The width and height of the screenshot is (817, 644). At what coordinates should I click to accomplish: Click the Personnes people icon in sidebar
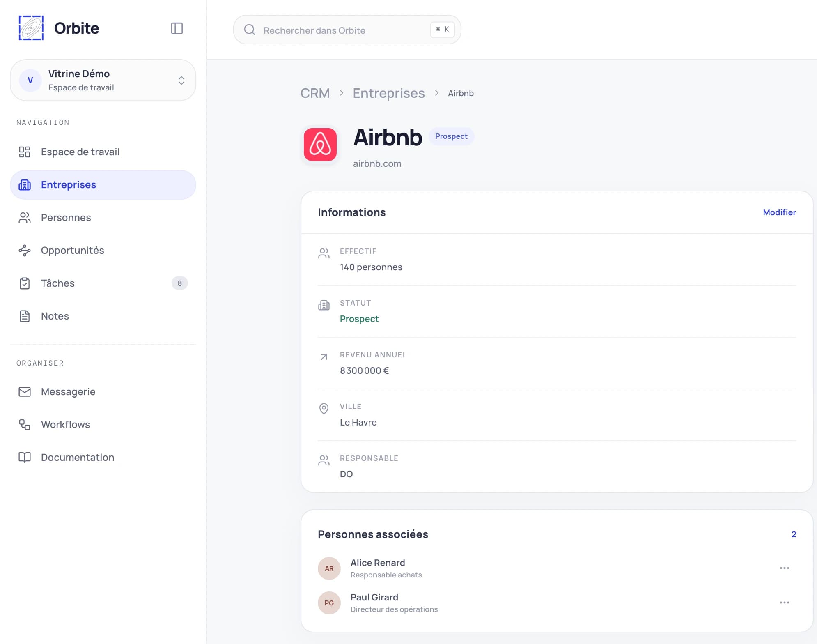pyautogui.click(x=25, y=218)
